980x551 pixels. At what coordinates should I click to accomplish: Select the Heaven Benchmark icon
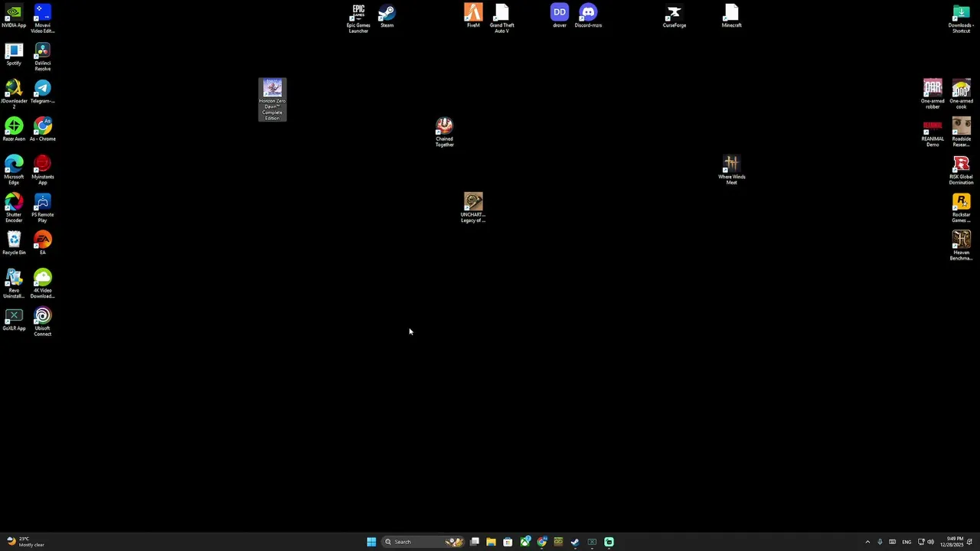[961, 246]
